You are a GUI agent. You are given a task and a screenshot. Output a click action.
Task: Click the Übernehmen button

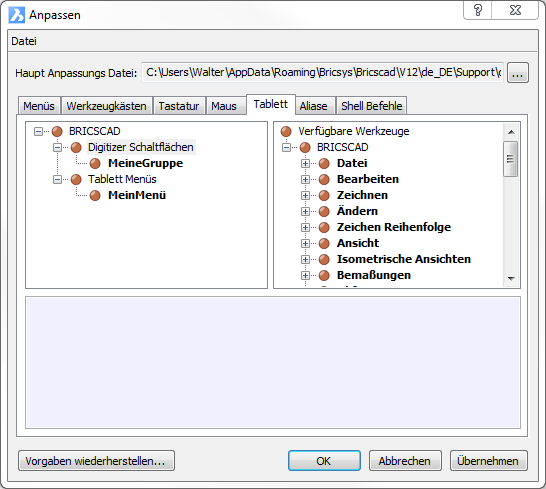(488, 461)
